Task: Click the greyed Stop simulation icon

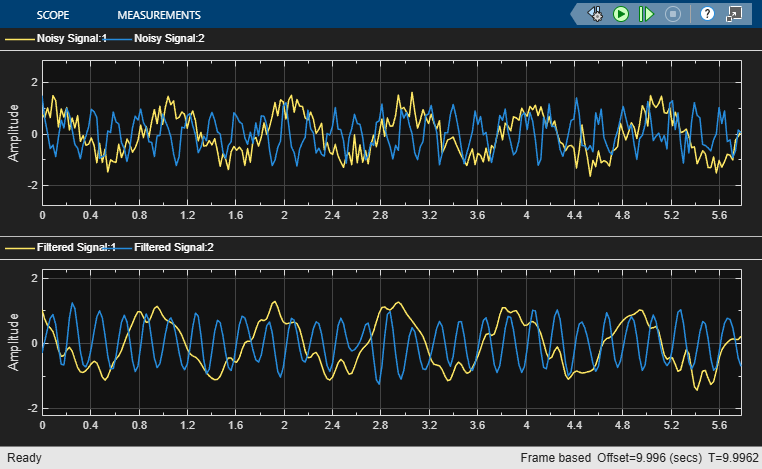Action: (x=673, y=14)
